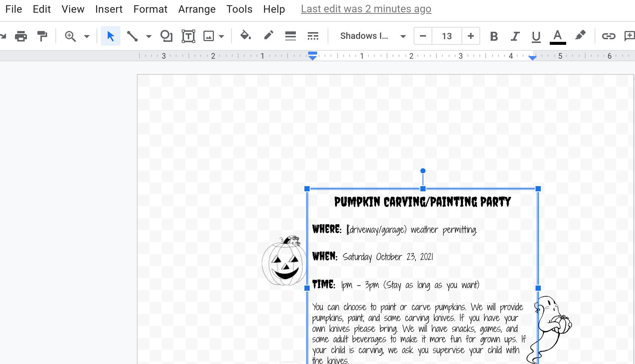Click the 'TIME:' label
Image resolution: width=635 pixels, height=364 pixels.
(324, 284)
